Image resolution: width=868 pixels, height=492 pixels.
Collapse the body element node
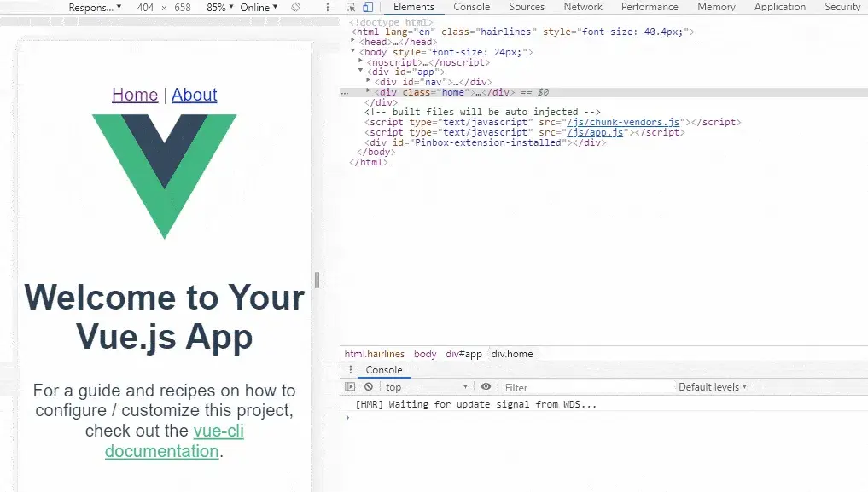pos(353,51)
